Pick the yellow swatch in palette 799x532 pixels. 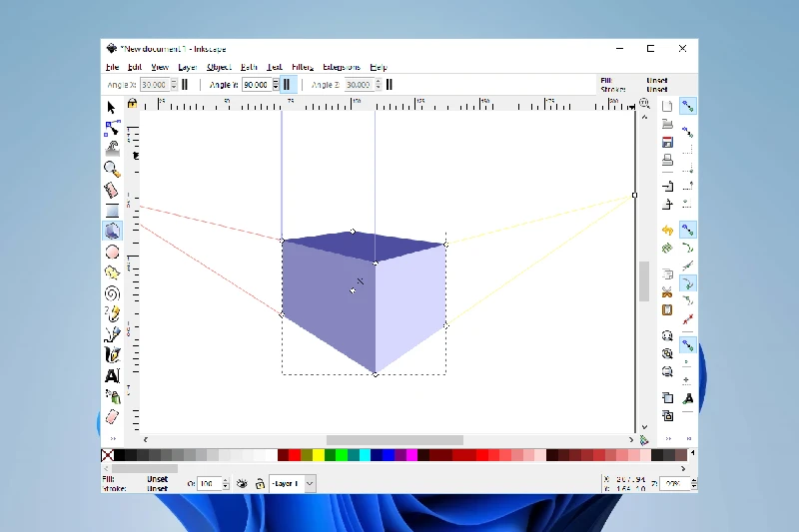point(319,455)
